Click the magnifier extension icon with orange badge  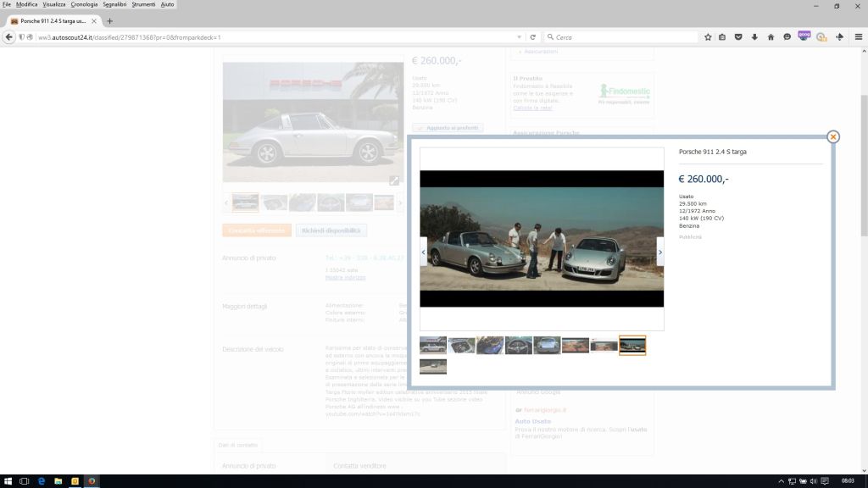click(x=821, y=37)
